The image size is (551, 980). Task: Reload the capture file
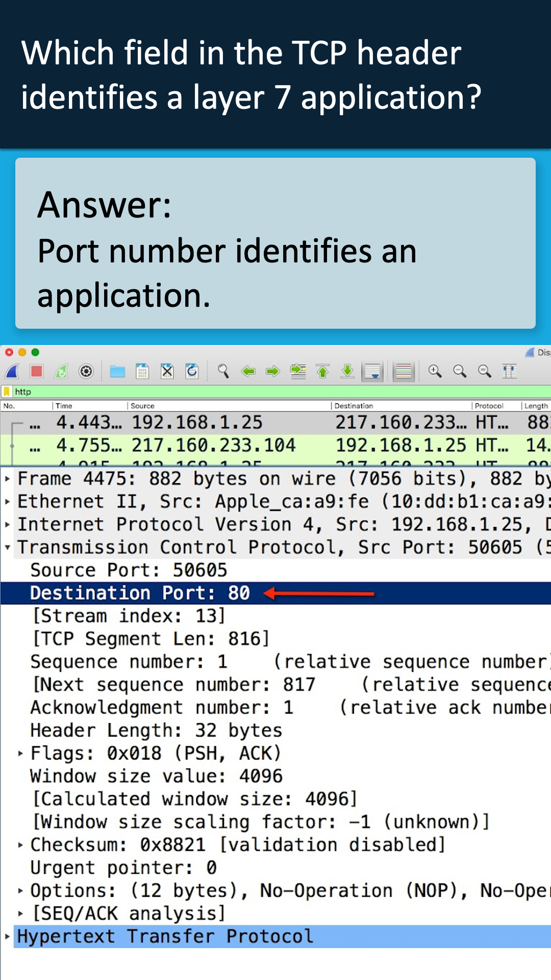click(192, 371)
